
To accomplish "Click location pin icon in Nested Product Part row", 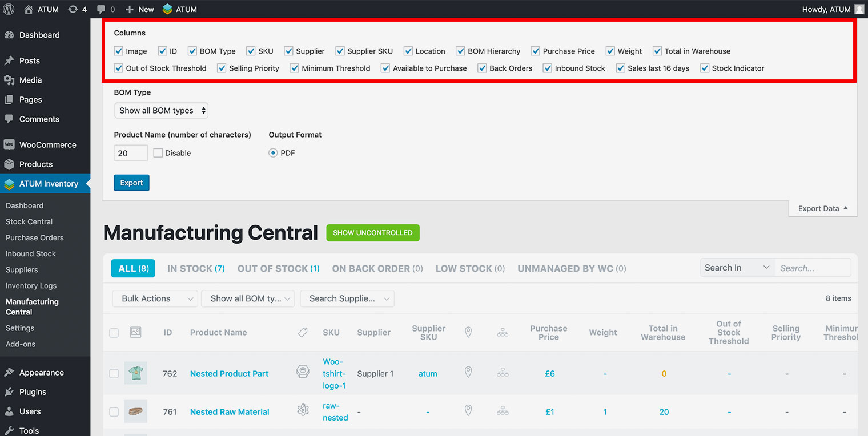I will pyautogui.click(x=468, y=373).
